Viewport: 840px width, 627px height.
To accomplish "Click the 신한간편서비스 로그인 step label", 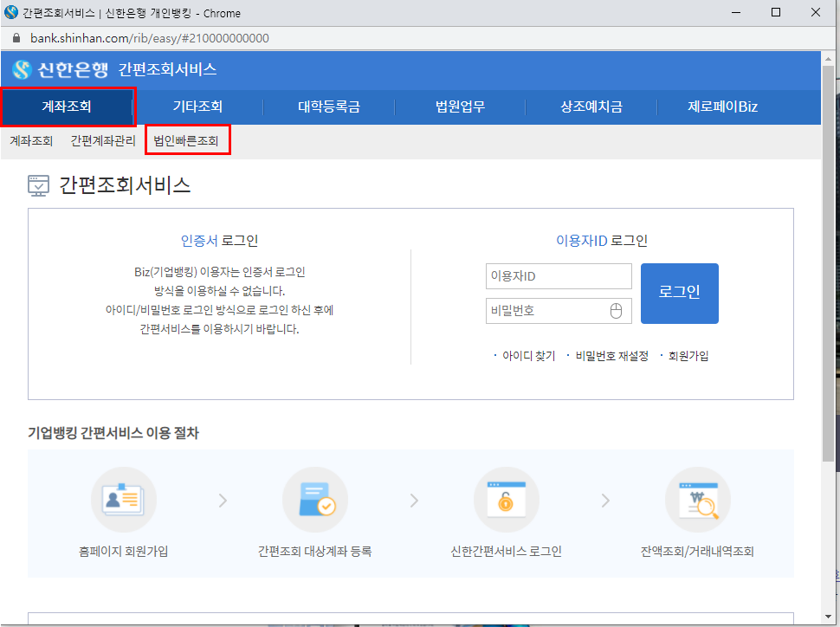I will coord(507,551).
